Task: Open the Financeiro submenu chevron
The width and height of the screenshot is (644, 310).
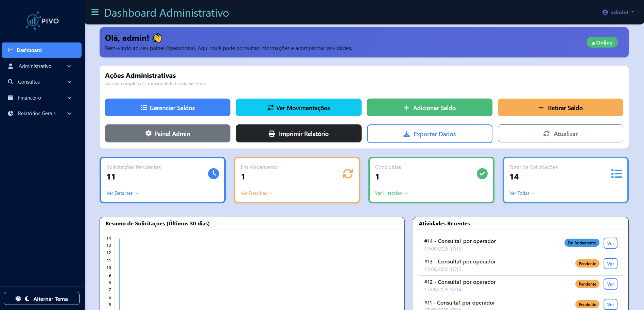Action: click(69, 98)
